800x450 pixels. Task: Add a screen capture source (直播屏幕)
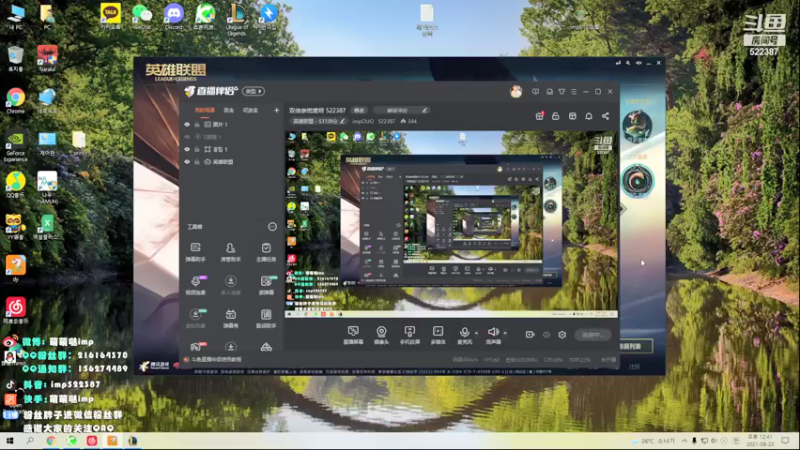click(x=353, y=335)
